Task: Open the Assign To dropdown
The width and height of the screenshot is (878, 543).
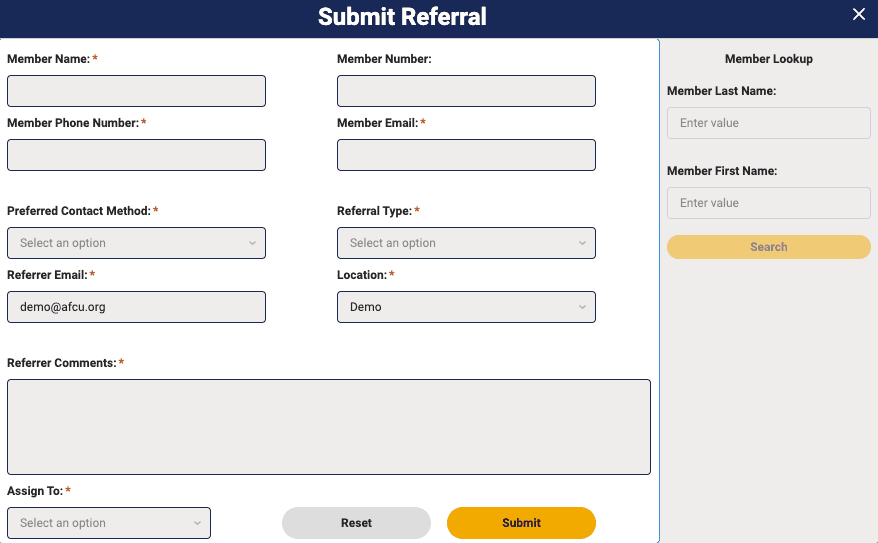Action: (x=108, y=523)
